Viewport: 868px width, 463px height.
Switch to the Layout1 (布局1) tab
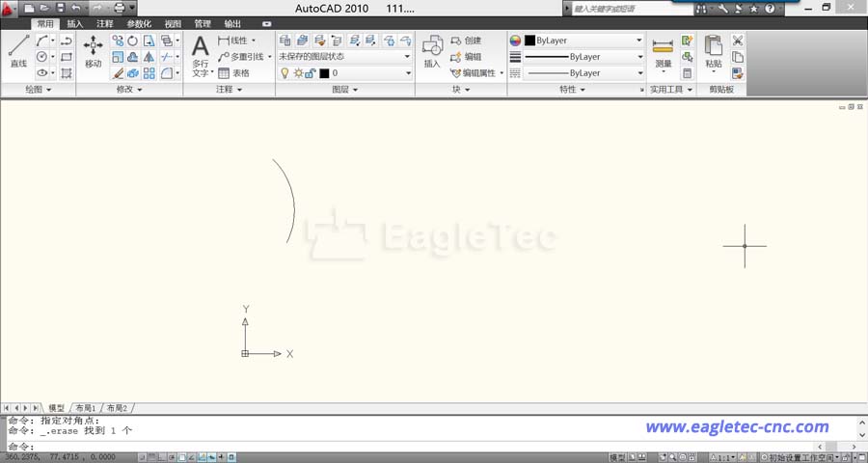point(86,408)
